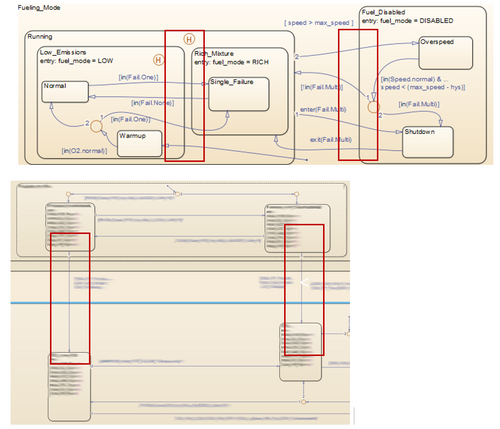Select the Single_Failure state box
Screen dimensions: 500x429
point(239,94)
